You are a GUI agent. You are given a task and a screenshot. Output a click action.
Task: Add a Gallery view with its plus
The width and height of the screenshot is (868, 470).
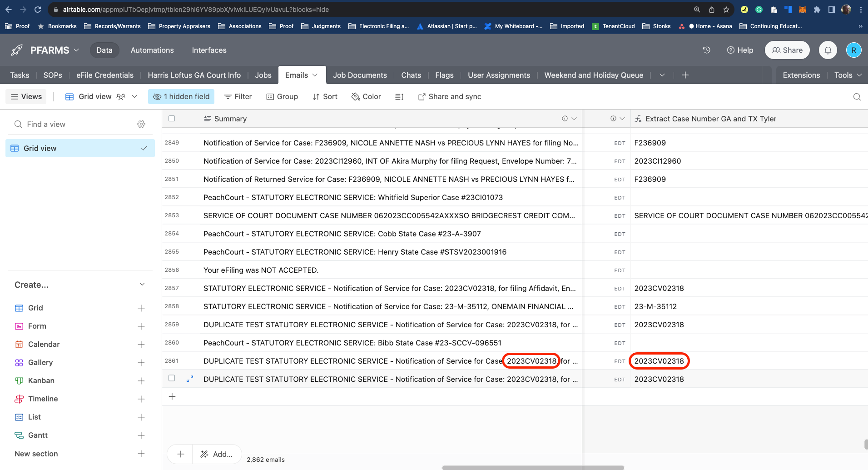pos(141,363)
